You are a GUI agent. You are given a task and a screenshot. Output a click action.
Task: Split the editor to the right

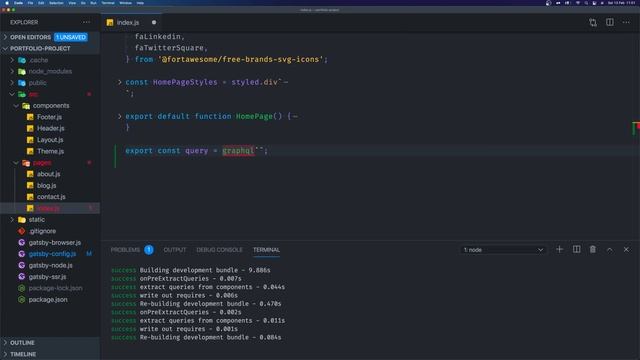point(609,22)
